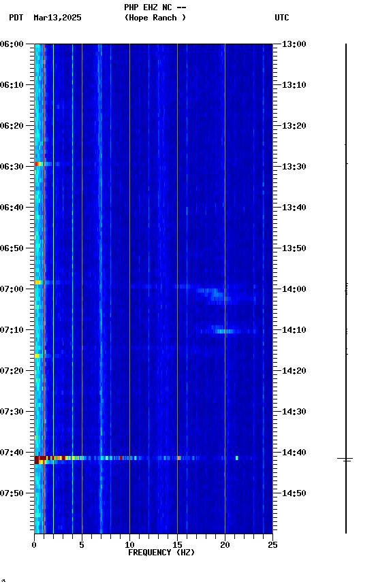The height and width of the screenshot is (588, 376).
Task: Click the 13:20 UTC time label
Action: coord(294,126)
